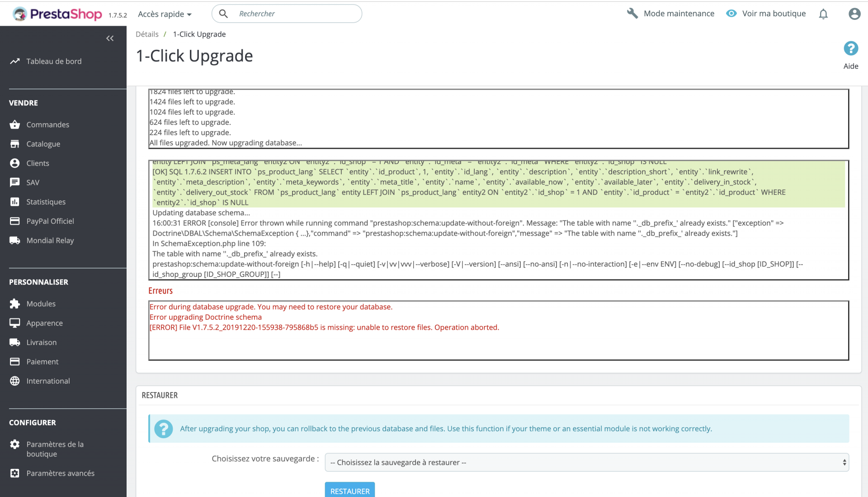The height and width of the screenshot is (497, 868).
Task: Click the PayPal Officiel card icon
Action: pyautogui.click(x=15, y=221)
